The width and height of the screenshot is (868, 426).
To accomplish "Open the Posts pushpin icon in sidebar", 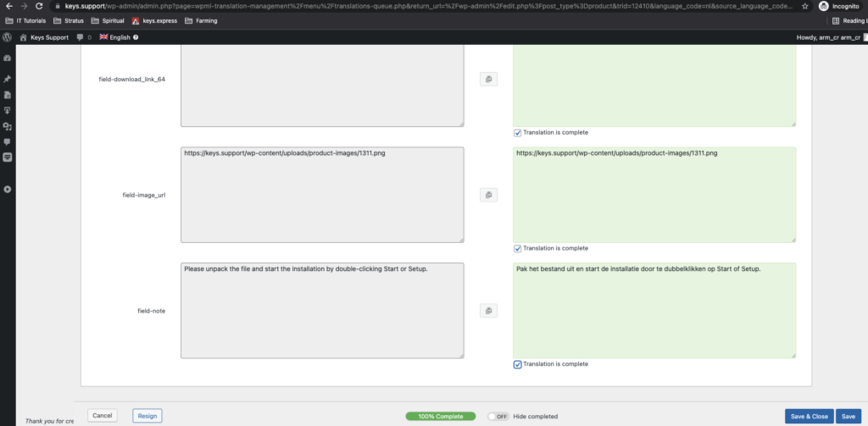I will click(x=8, y=79).
